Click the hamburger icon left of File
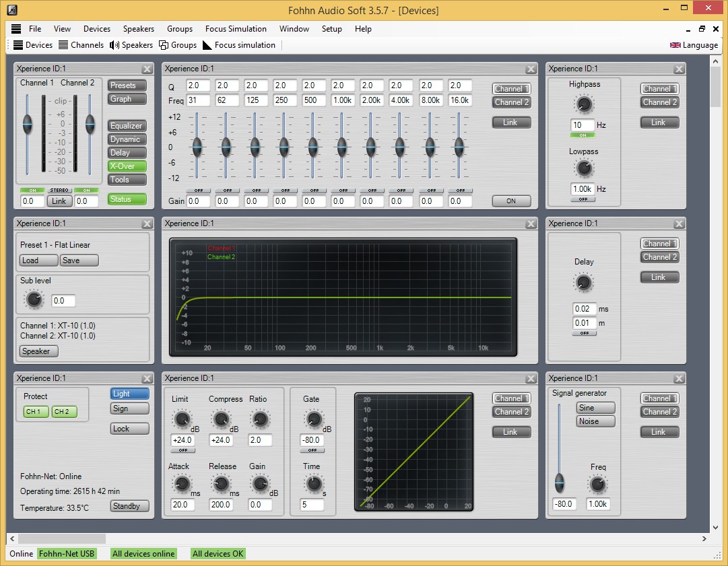This screenshot has width=728, height=566. coord(16,29)
